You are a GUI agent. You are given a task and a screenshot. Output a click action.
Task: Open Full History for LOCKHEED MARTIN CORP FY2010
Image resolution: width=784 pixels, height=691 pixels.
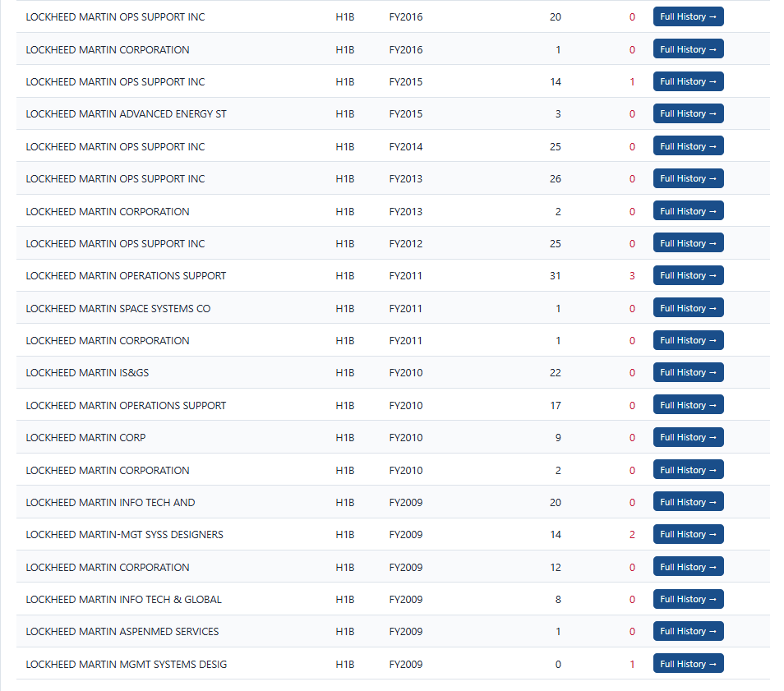(x=688, y=437)
